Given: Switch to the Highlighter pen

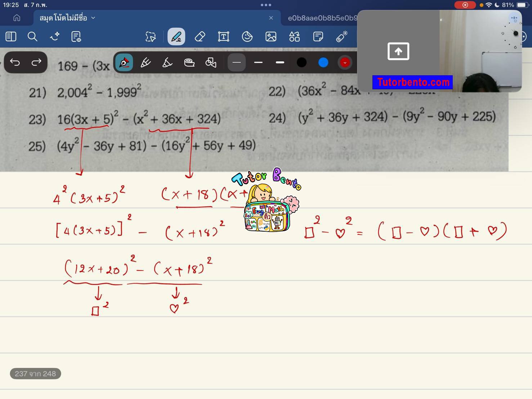Looking at the screenshot, I should pos(168,62).
